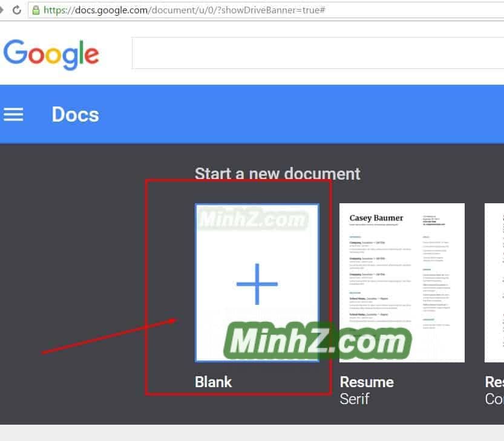Screen dimensions: 504x441
Task: Open the Docs hamburger menu
Action: pyautogui.click(x=13, y=115)
